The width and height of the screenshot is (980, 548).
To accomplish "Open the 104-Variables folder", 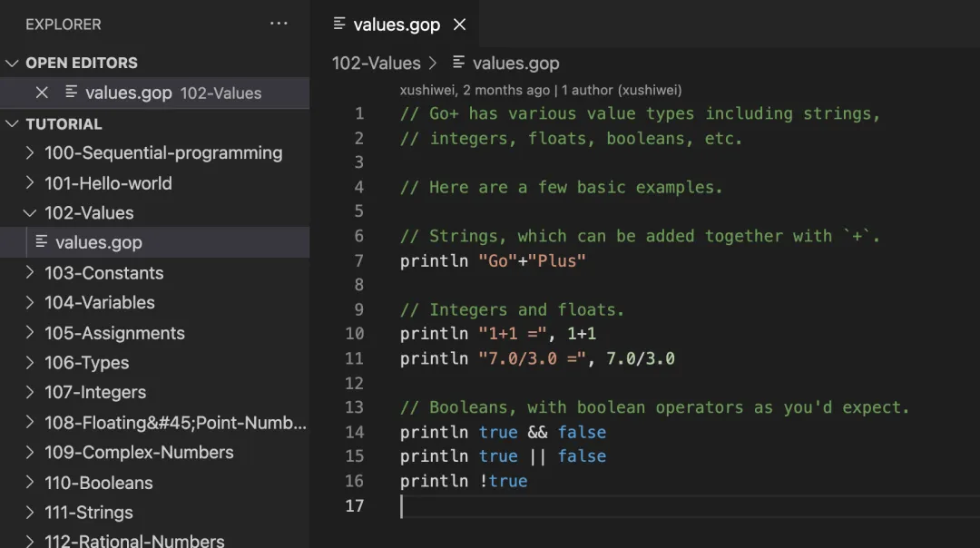I will tap(100, 303).
